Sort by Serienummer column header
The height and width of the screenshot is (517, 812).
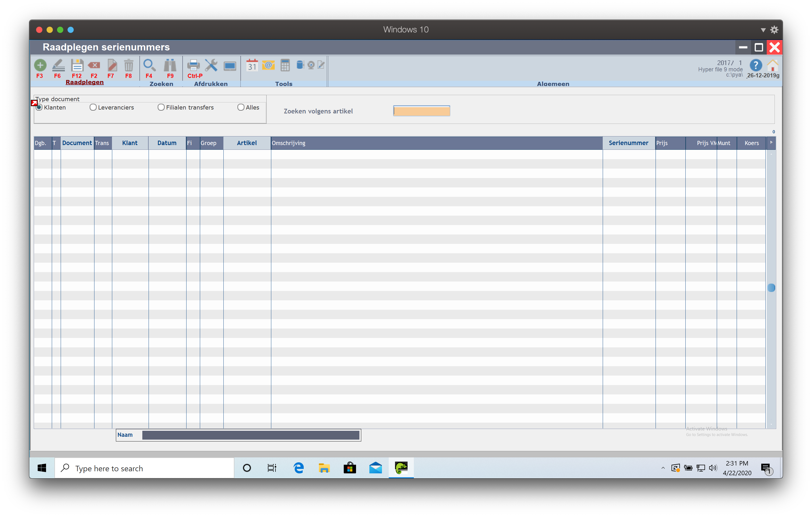click(628, 143)
